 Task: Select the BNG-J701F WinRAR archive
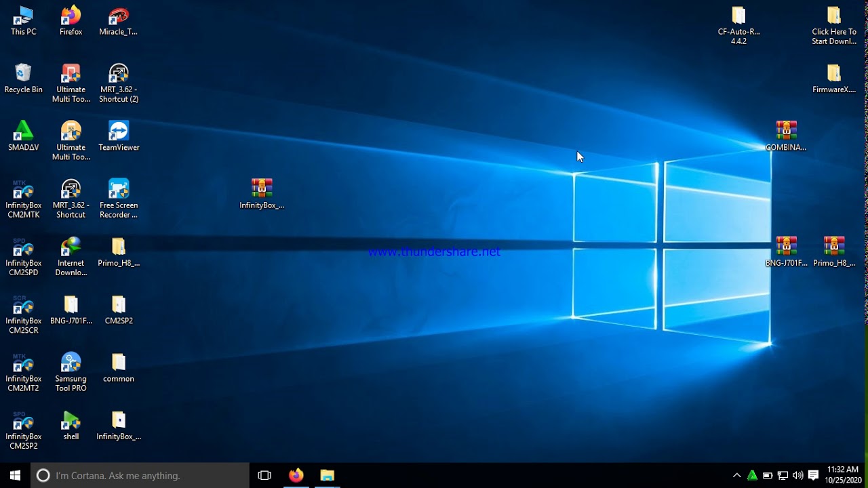786,252
